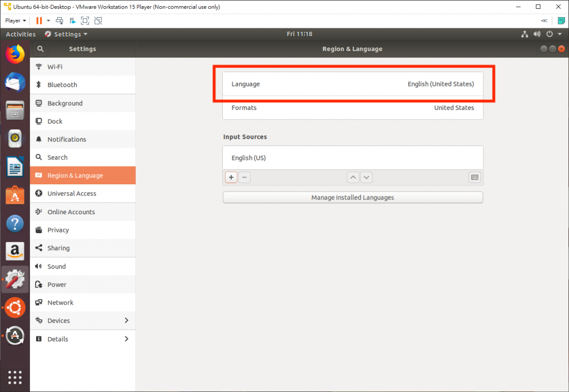Click the double-chevron collapse icon in VMware
This screenshot has height=392, width=569.
pyautogui.click(x=544, y=21)
